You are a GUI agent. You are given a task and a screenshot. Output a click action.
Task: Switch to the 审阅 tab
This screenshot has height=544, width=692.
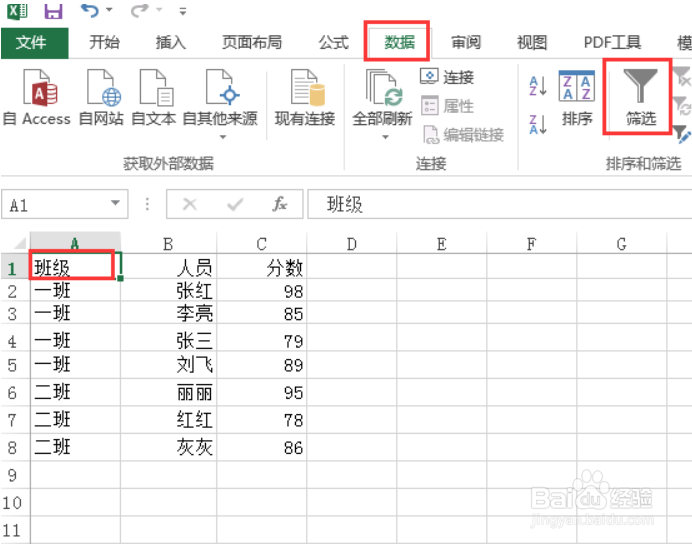(466, 43)
